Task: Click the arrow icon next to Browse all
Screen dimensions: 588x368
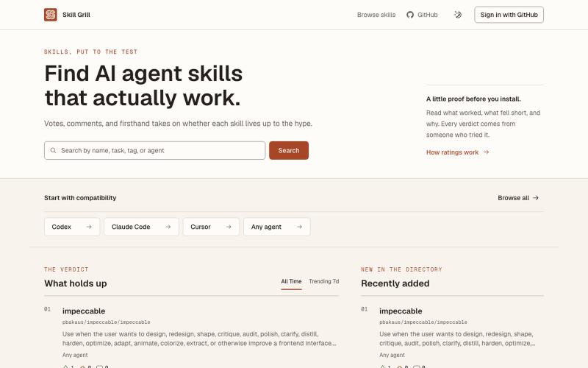Action: point(536,198)
